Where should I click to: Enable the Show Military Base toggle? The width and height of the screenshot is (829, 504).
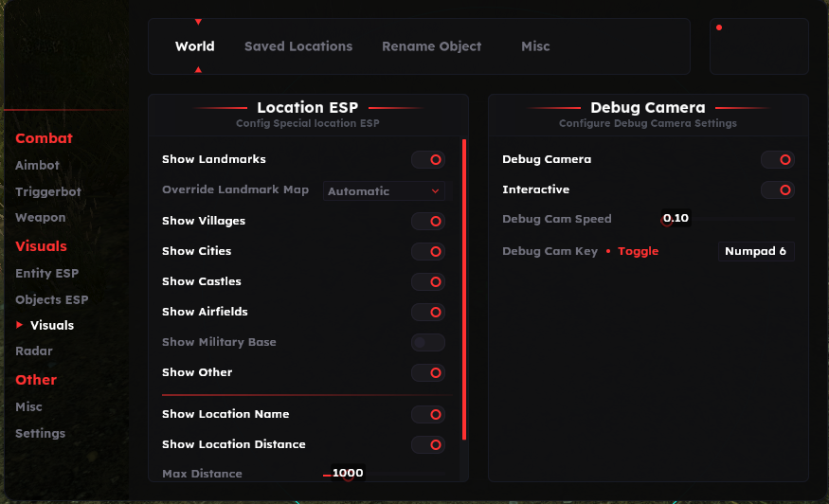point(428,342)
